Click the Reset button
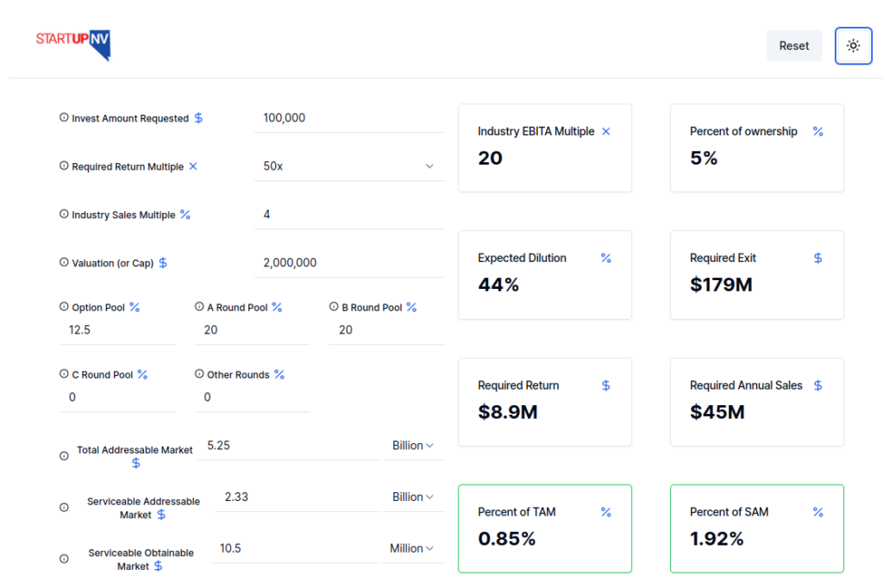The image size is (883, 588). click(793, 45)
